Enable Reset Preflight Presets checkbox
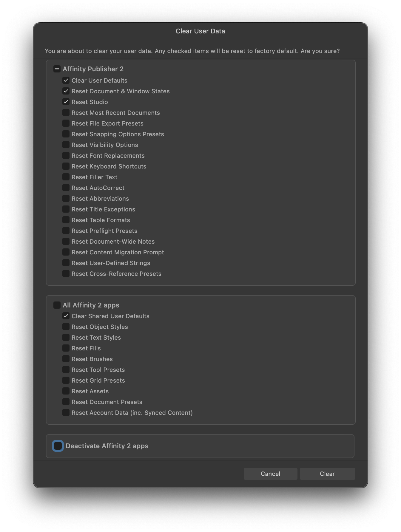The image size is (401, 532). tap(66, 231)
